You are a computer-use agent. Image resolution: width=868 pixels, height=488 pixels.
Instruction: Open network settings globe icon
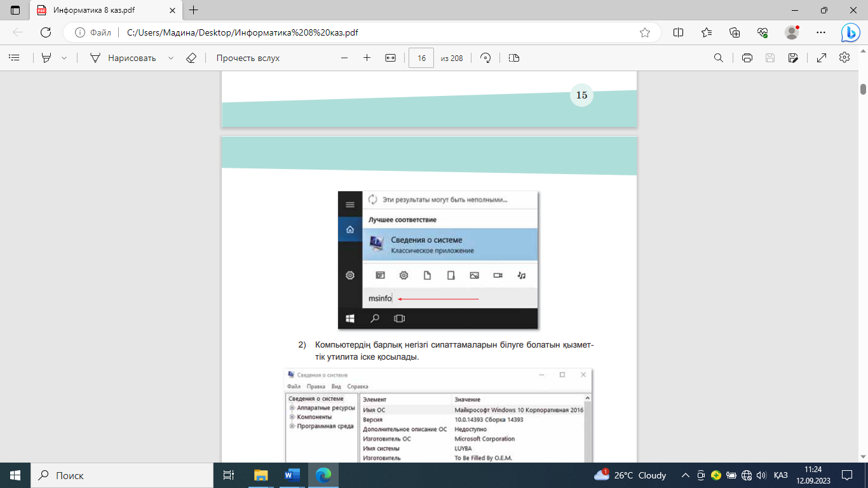pyautogui.click(x=747, y=475)
